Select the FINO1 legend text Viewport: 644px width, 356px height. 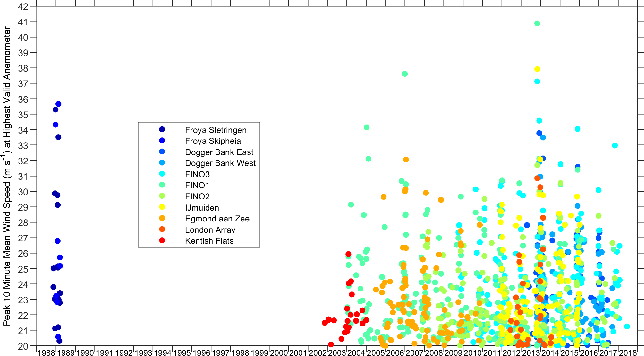pyautogui.click(x=197, y=185)
